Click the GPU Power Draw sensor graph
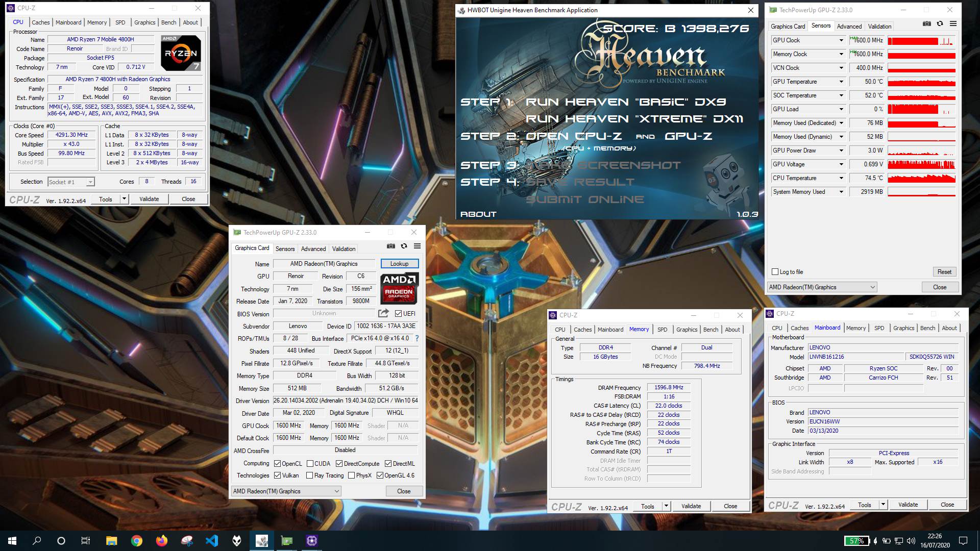The image size is (980, 551). (921, 151)
